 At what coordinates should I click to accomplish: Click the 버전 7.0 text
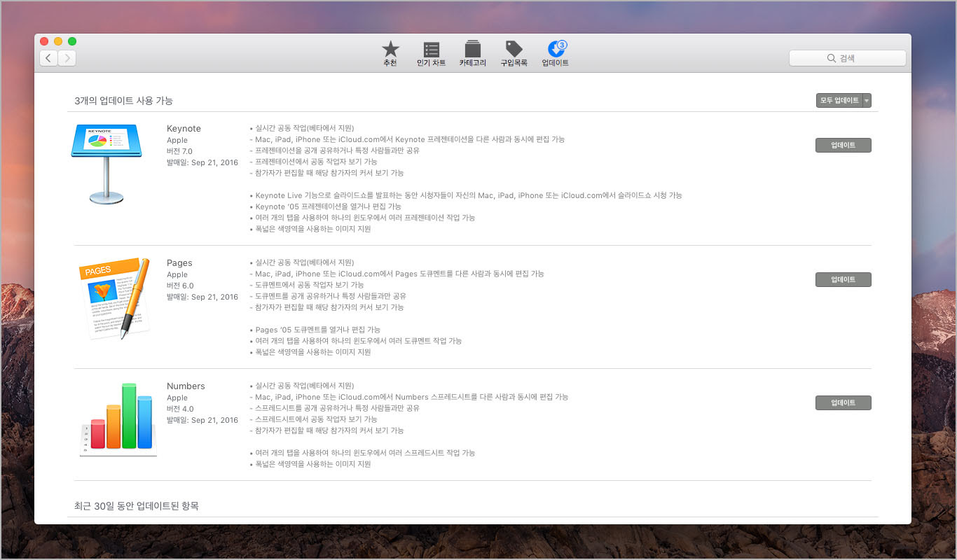[x=180, y=151]
